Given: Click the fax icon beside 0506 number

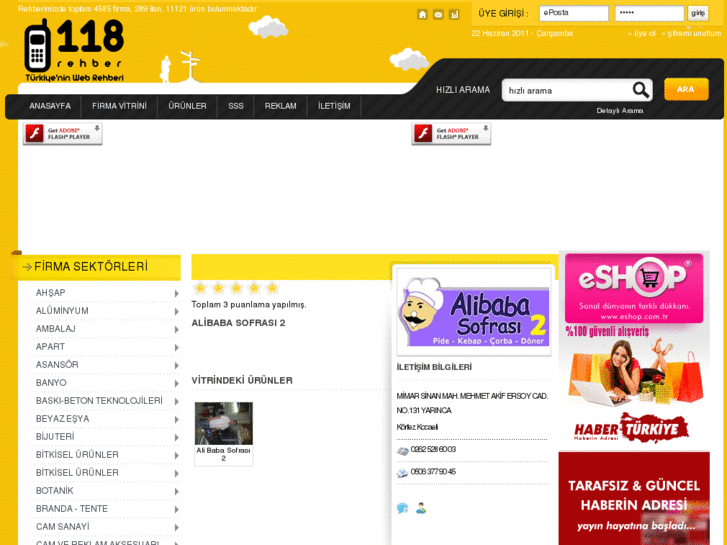Looking at the screenshot, I should point(402,473).
